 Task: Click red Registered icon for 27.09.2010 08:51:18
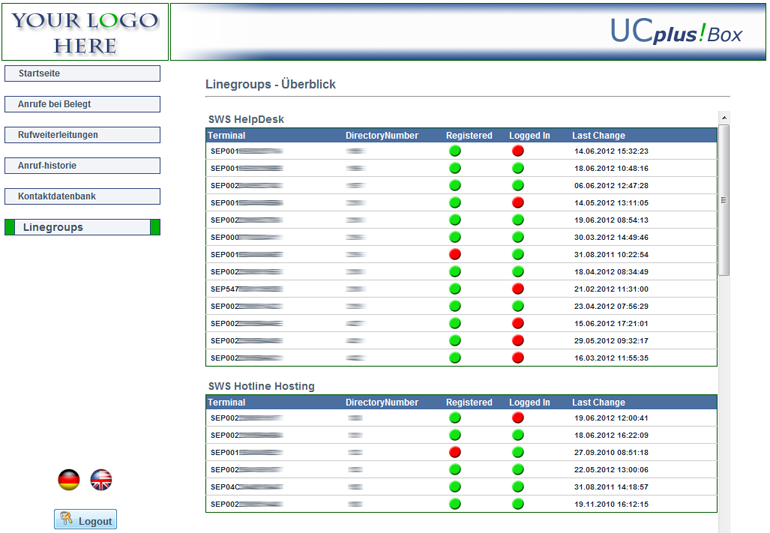(x=455, y=452)
